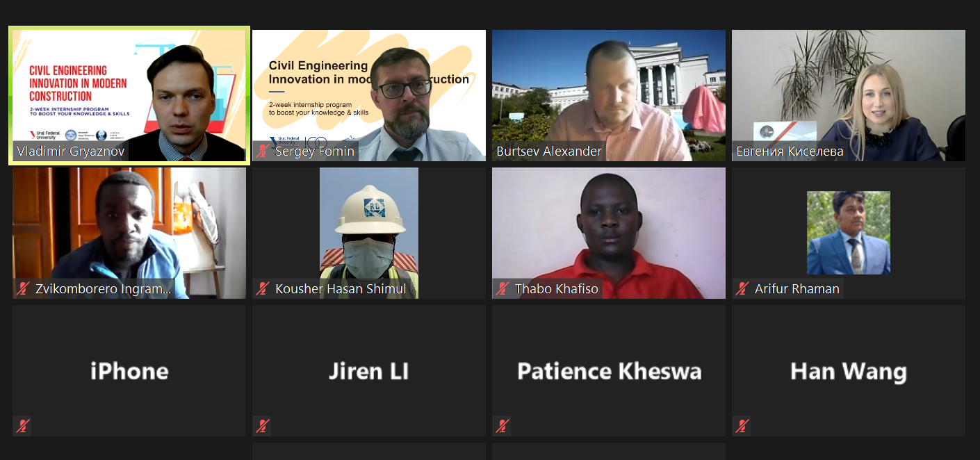Click muted mic icon next to Arifur Rhaman
The width and height of the screenshot is (980, 460).
[742, 288]
